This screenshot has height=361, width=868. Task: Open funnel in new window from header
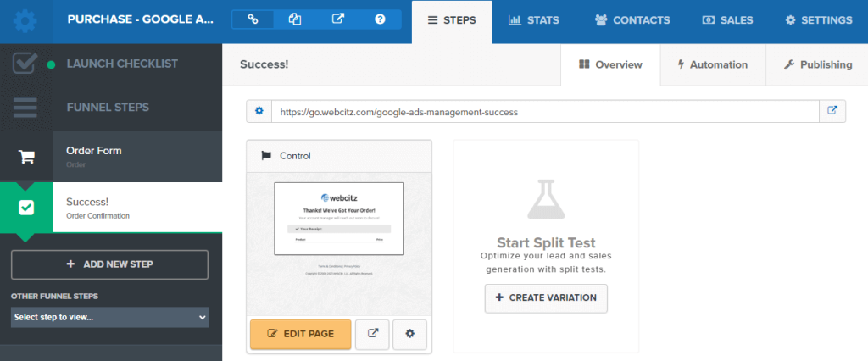(337, 19)
